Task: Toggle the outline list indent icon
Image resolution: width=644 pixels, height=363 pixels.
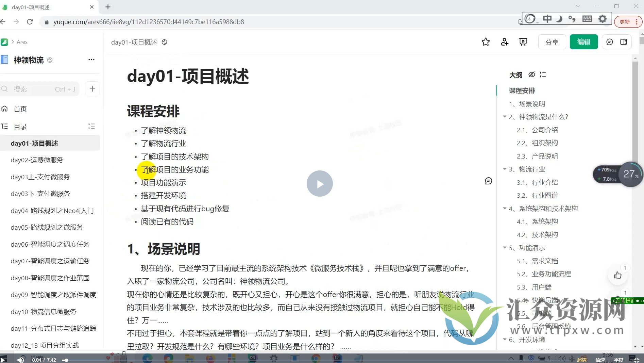Action: point(543,75)
